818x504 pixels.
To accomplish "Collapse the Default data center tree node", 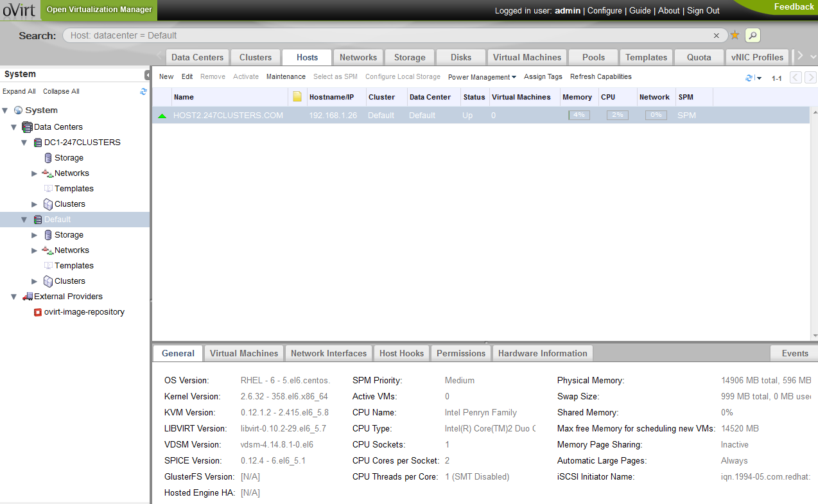I will pyautogui.click(x=24, y=220).
